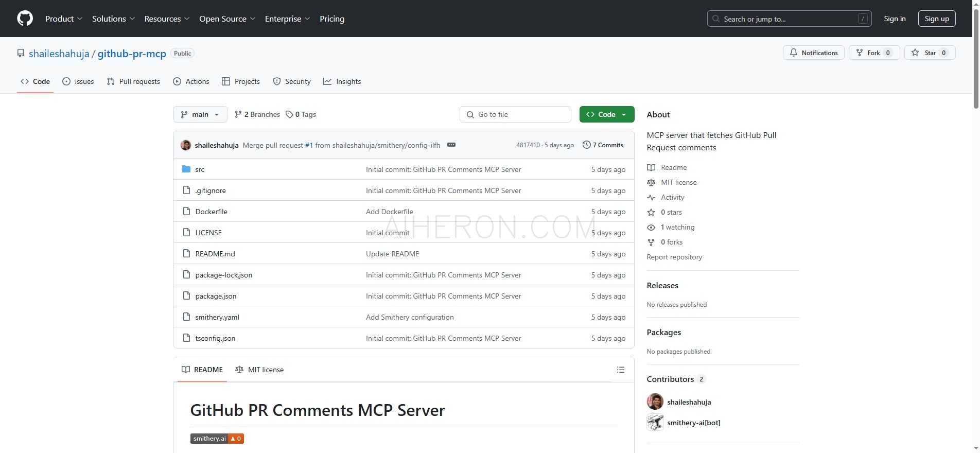Open commit hash 4817410
The width and height of the screenshot is (980, 453).
(528, 145)
